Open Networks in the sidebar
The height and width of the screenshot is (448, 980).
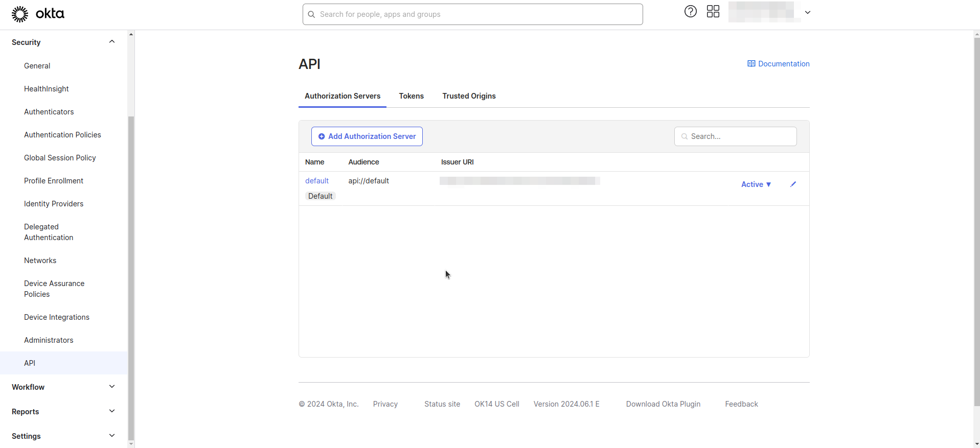[40, 261]
